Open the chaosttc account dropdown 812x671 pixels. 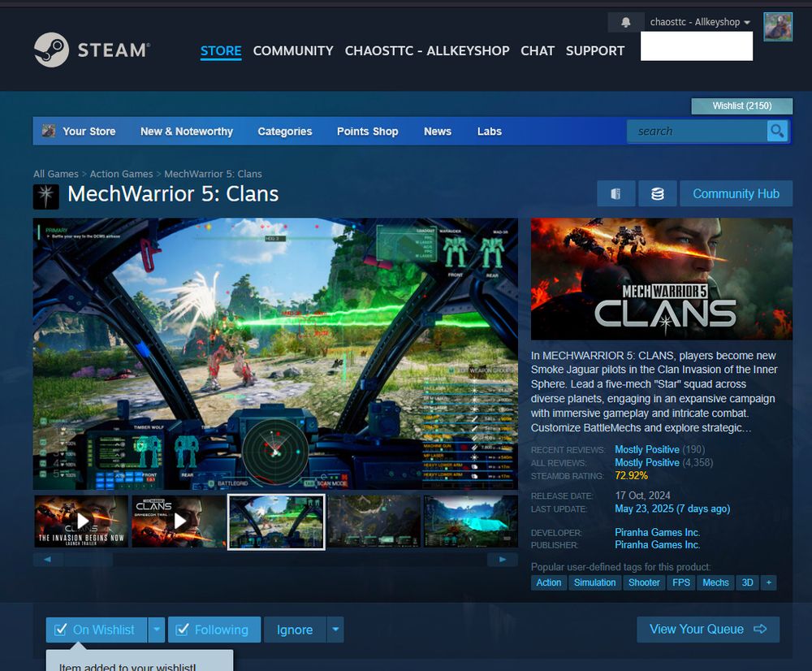point(700,22)
